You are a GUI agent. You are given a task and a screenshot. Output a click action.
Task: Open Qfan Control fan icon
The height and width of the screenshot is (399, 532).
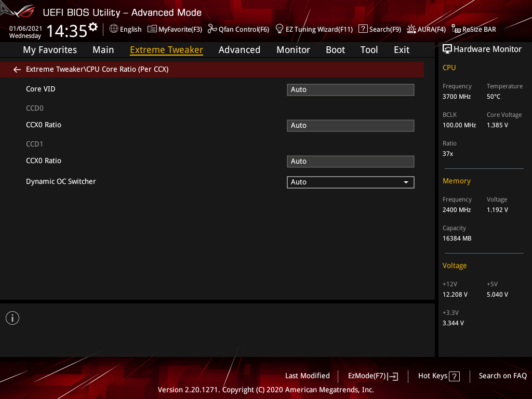(x=212, y=29)
